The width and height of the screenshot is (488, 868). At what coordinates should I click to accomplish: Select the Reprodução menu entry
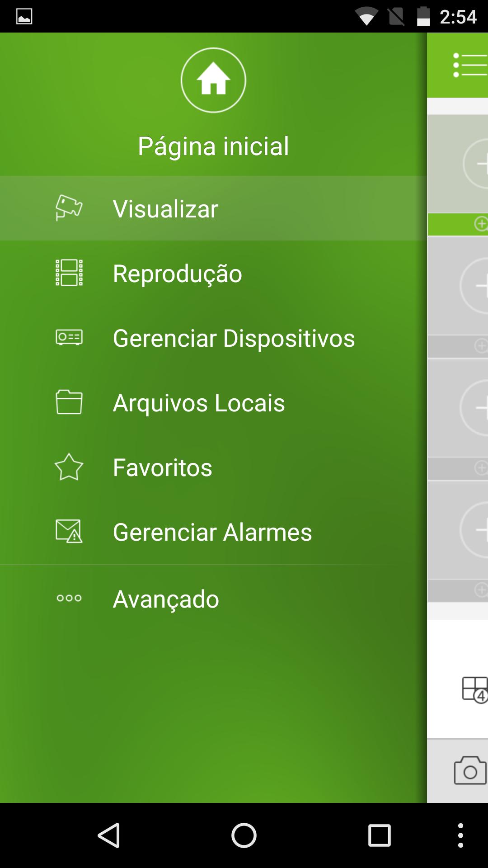177,274
